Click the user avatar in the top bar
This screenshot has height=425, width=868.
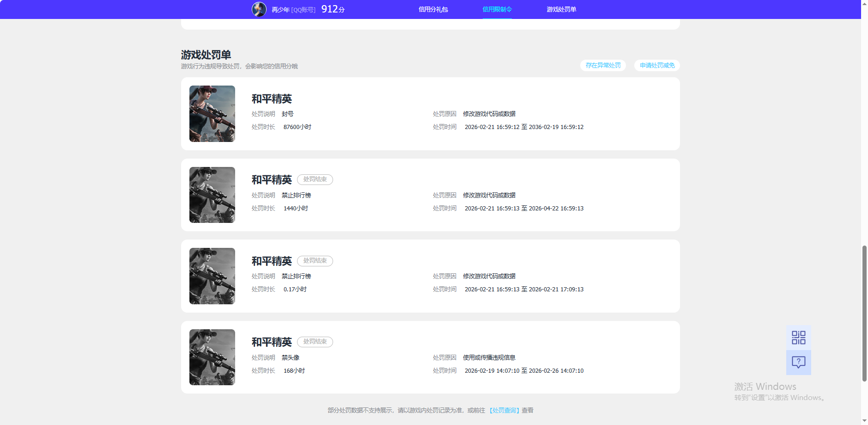pyautogui.click(x=259, y=9)
